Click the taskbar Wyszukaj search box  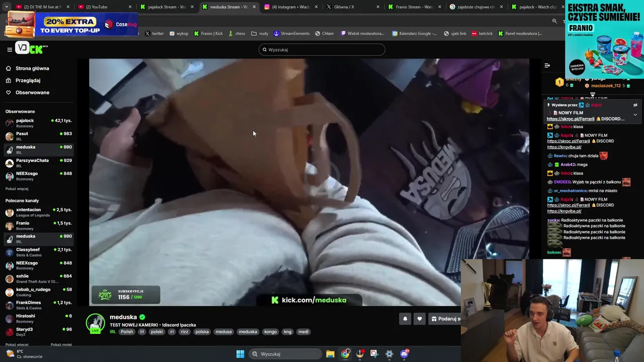coord(285,354)
